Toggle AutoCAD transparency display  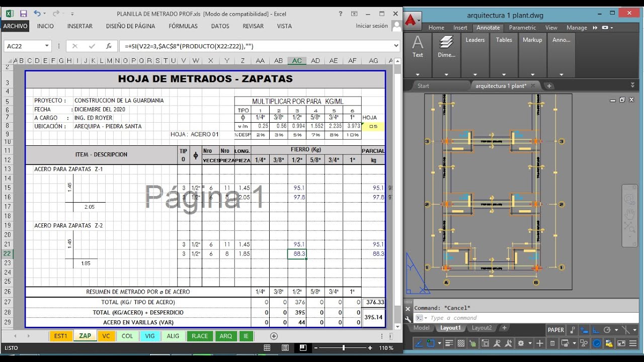click(461, 343)
